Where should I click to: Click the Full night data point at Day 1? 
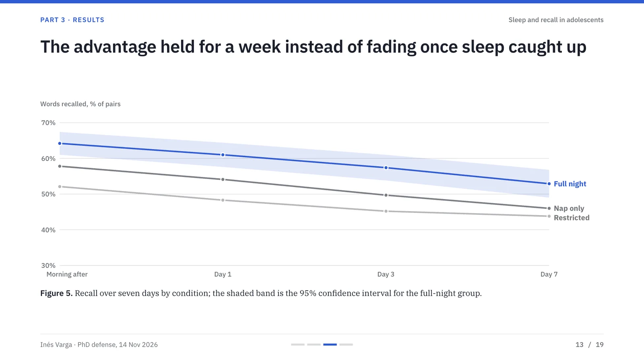223,155
